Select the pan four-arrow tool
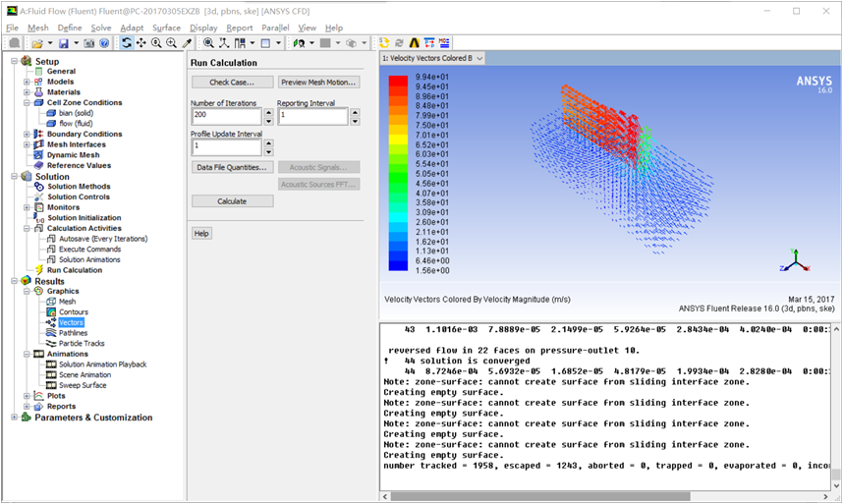 [141, 43]
